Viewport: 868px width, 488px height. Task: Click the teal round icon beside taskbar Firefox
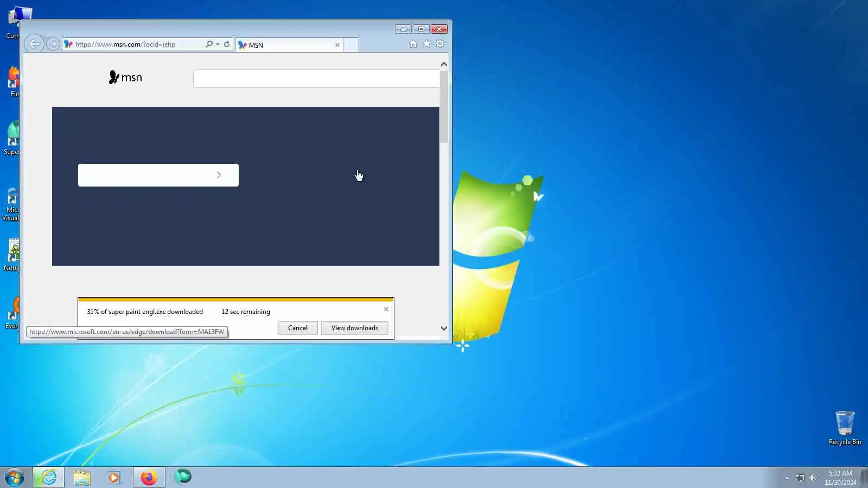click(183, 477)
